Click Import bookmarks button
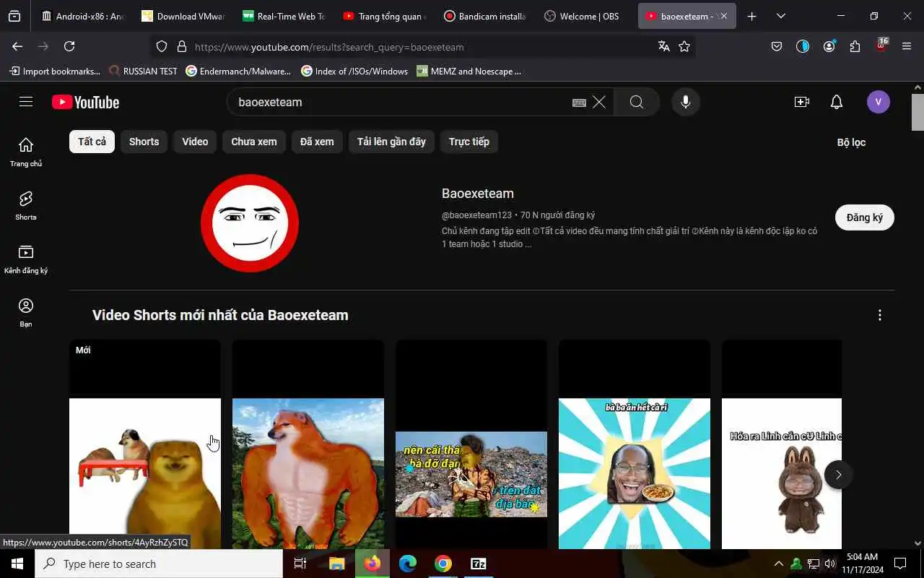This screenshot has height=578, width=924. coord(54,71)
